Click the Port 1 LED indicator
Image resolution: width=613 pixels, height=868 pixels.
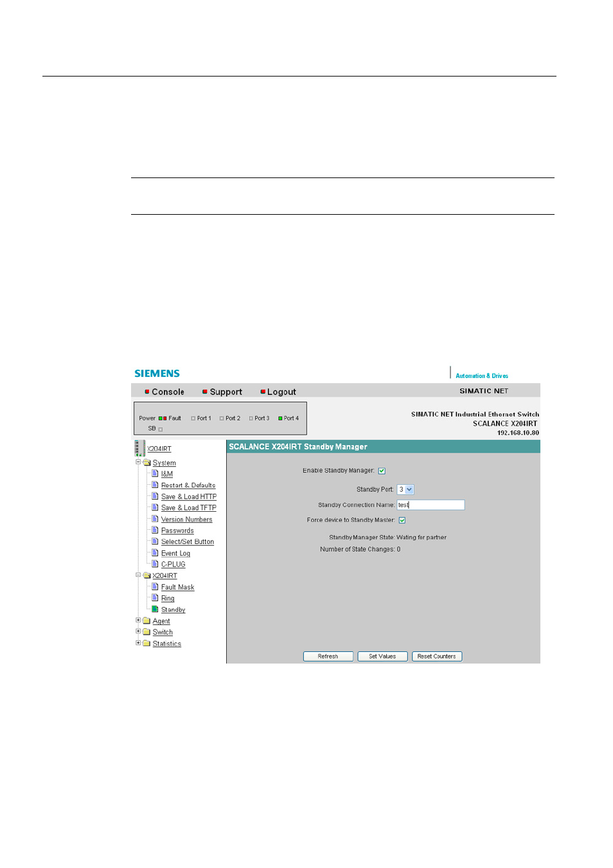(x=193, y=419)
